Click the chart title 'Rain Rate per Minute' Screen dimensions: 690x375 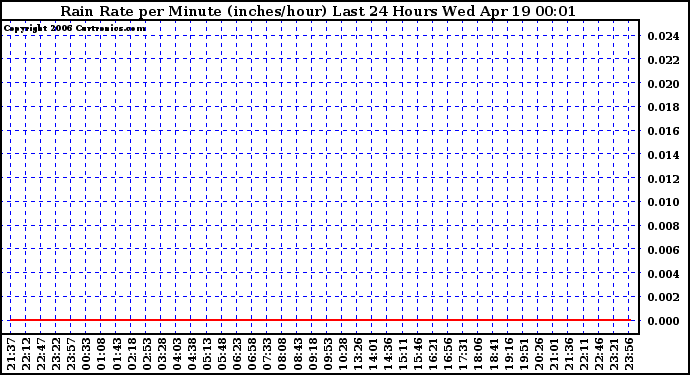point(142,11)
